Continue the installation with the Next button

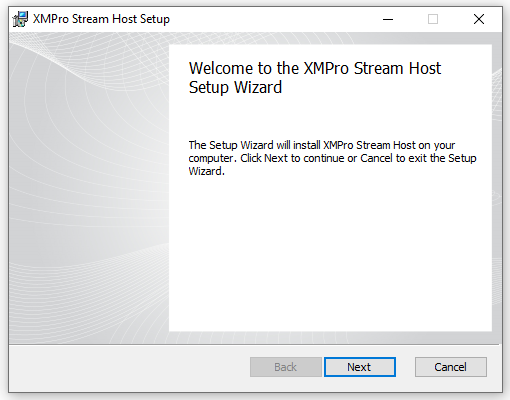pyautogui.click(x=360, y=367)
